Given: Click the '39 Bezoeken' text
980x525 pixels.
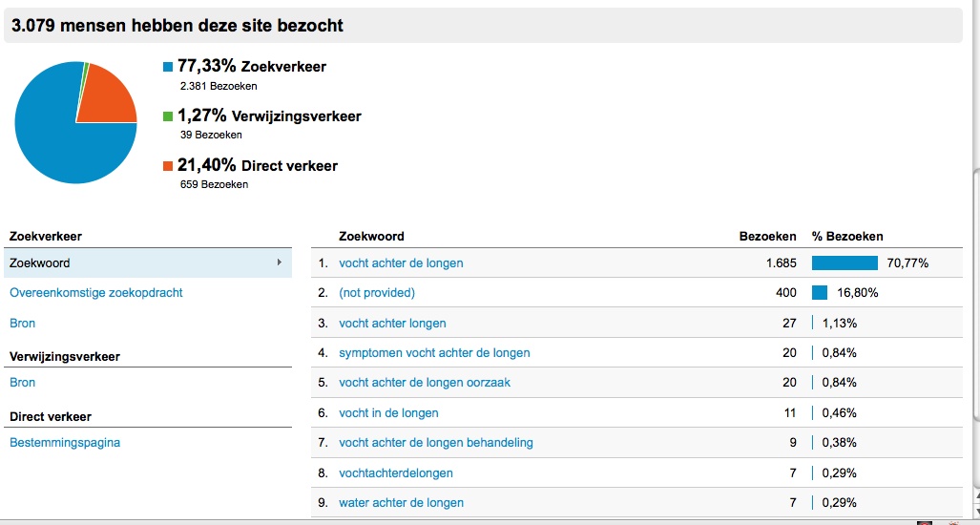Looking at the screenshot, I should click(211, 135).
